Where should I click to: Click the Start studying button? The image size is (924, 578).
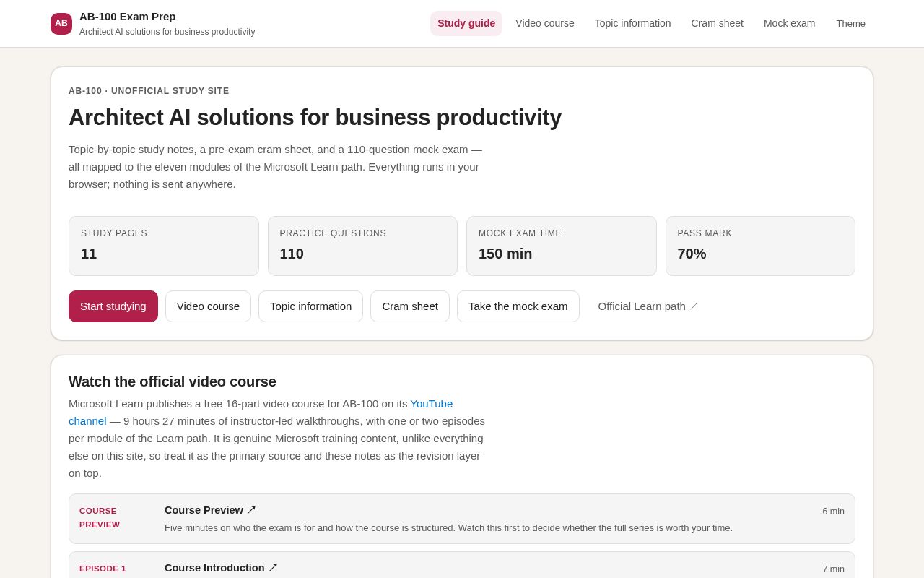[113, 306]
